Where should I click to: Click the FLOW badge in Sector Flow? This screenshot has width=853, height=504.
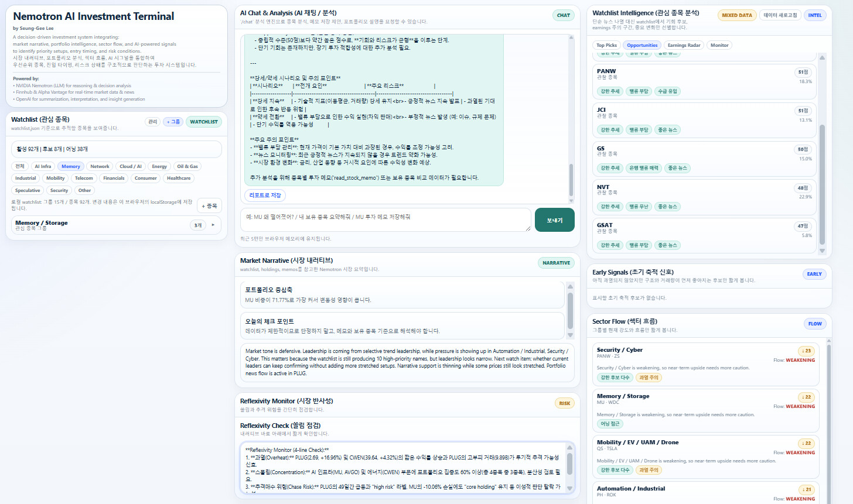815,324
